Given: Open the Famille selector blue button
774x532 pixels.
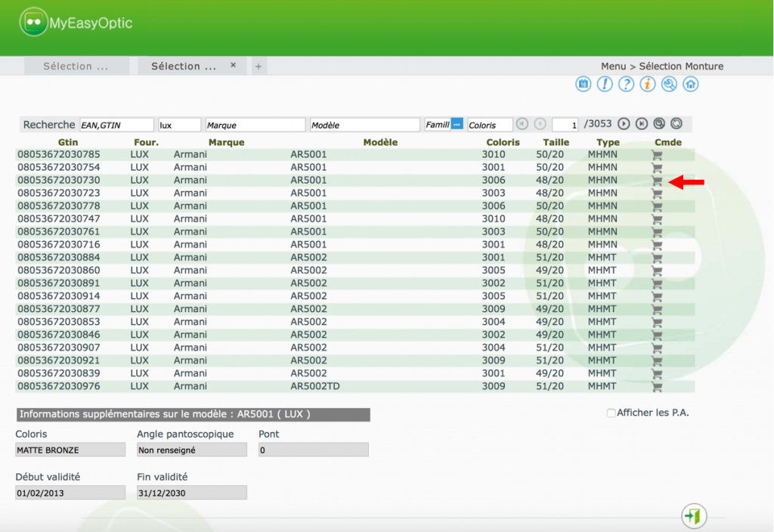Looking at the screenshot, I should coord(457,125).
